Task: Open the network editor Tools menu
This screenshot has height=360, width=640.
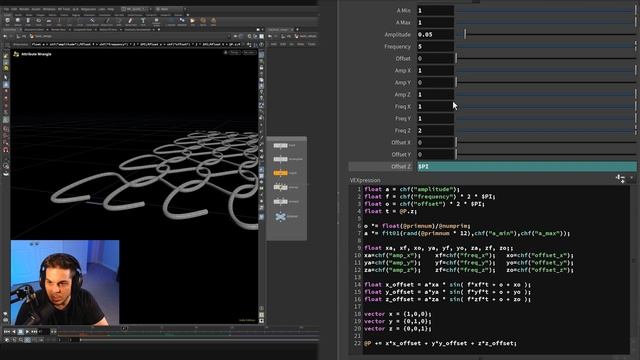Action: [x=311, y=44]
